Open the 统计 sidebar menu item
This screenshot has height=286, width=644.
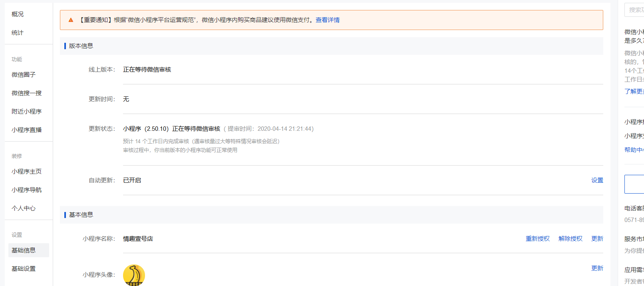click(x=18, y=33)
